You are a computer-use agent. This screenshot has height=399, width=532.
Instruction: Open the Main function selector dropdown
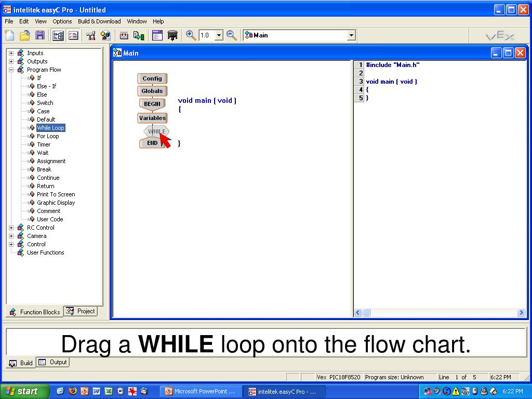[352, 35]
